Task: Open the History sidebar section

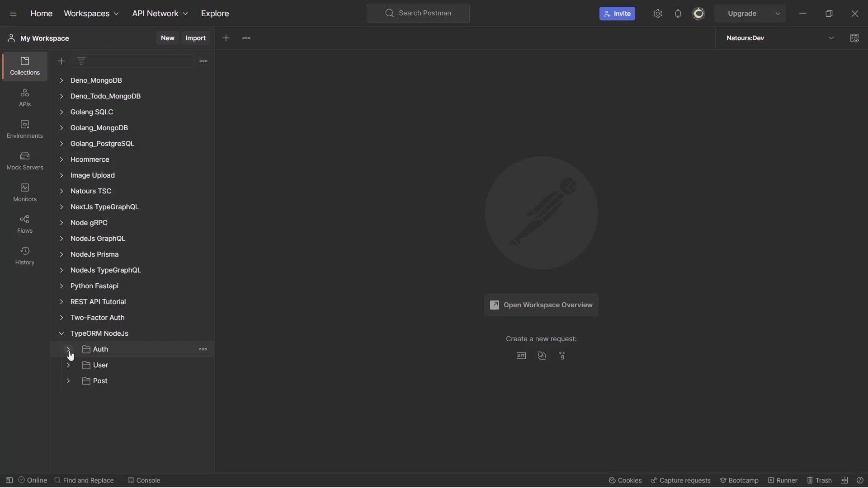Action: (25, 256)
